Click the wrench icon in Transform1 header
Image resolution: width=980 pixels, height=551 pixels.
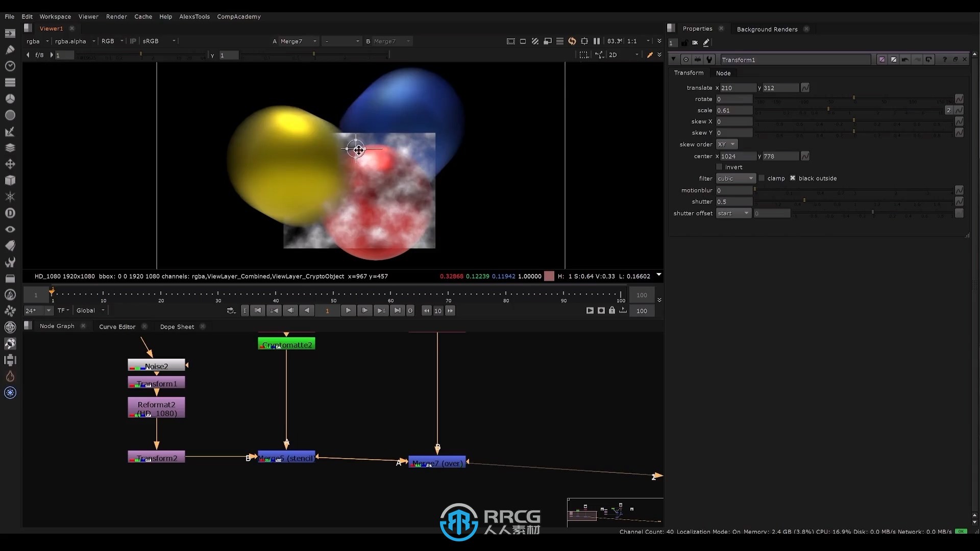pyautogui.click(x=709, y=60)
